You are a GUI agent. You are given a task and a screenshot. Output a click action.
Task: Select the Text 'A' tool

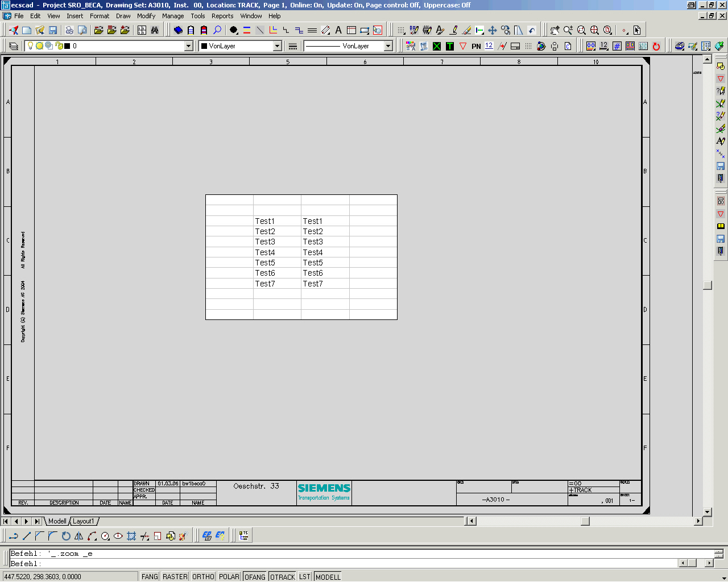(x=338, y=30)
